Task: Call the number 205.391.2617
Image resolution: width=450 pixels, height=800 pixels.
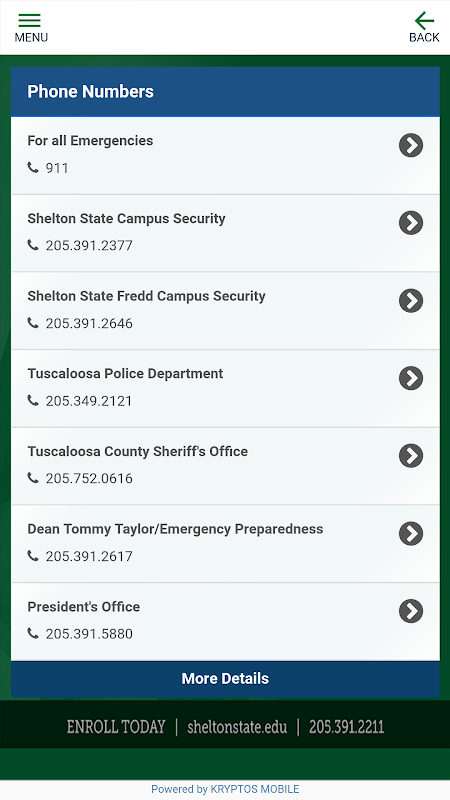Action: [x=89, y=556]
